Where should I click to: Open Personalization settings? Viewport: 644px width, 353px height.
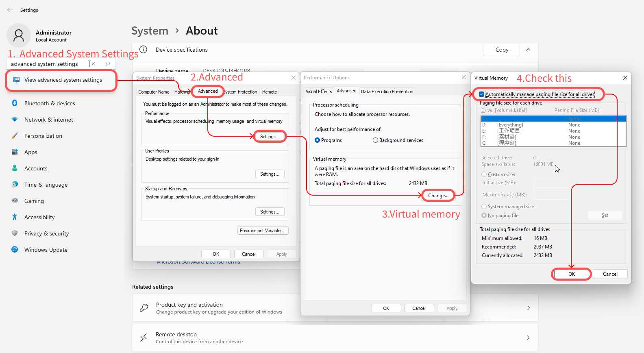43,136
